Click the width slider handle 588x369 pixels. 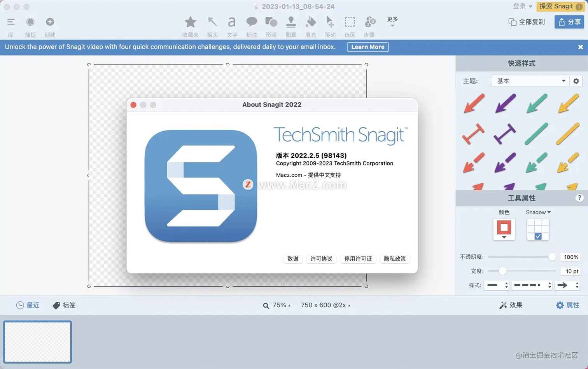click(502, 271)
